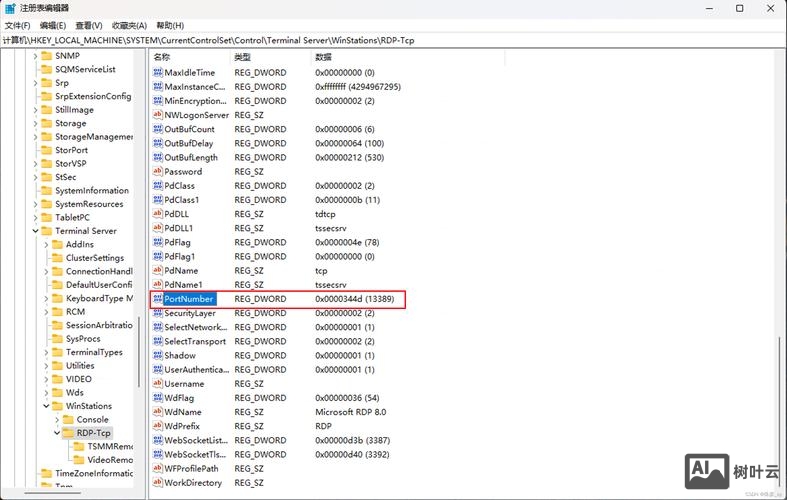Click the RDP-Tcp folder icon in tree
Screen dimensions: 787x500
68,433
